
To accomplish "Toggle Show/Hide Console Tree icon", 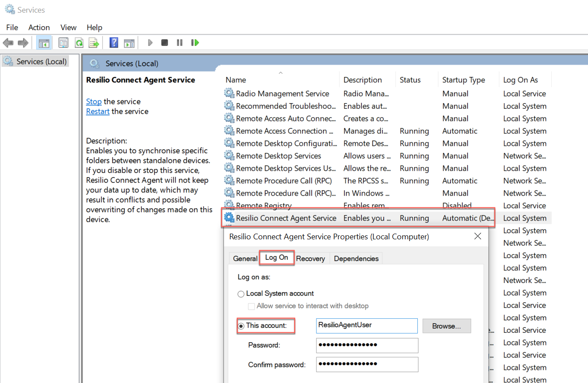I will coord(44,43).
